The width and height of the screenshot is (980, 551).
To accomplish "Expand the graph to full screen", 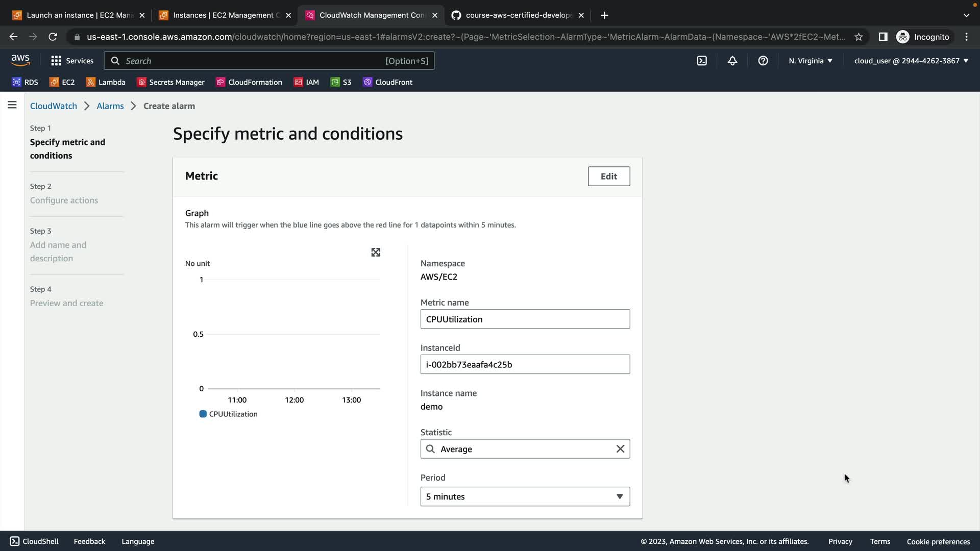I will (376, 253).
